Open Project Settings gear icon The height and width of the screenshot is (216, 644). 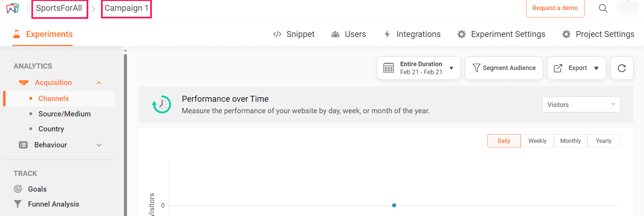pyautogui.click(x=566, y=34)
